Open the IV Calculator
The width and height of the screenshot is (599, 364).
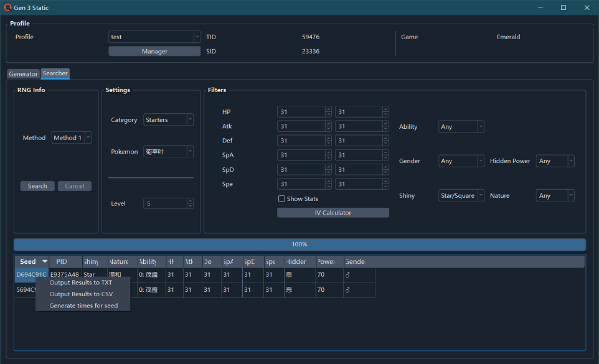pos(333,213)
